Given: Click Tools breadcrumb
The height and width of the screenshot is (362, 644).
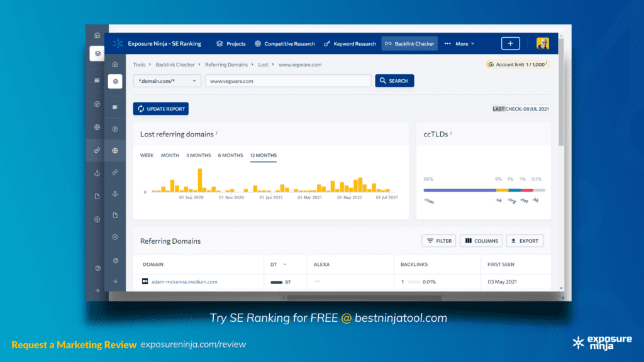Looking at the screenshot, I should 139,65.
